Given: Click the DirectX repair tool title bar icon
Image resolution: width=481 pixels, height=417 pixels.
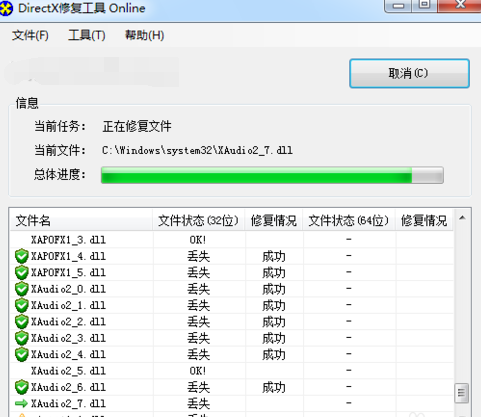Looking at the screenshot, I should (x=6, y=8).
